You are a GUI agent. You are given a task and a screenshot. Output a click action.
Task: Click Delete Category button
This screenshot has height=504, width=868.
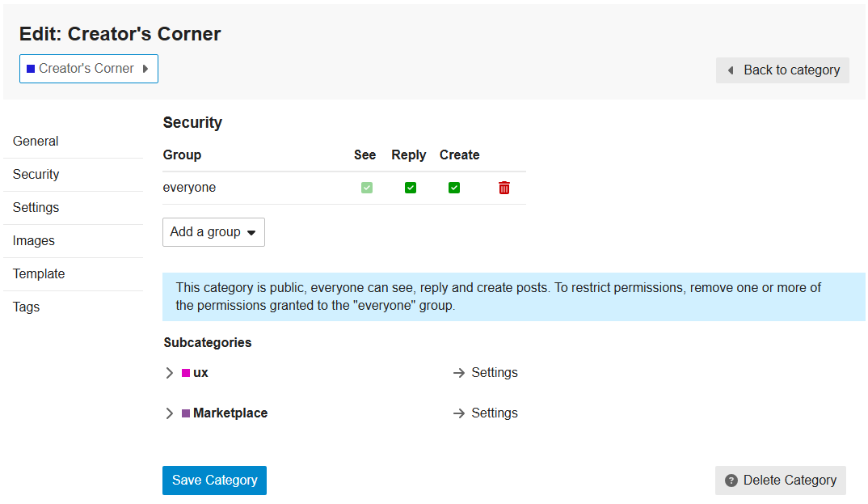781,481
